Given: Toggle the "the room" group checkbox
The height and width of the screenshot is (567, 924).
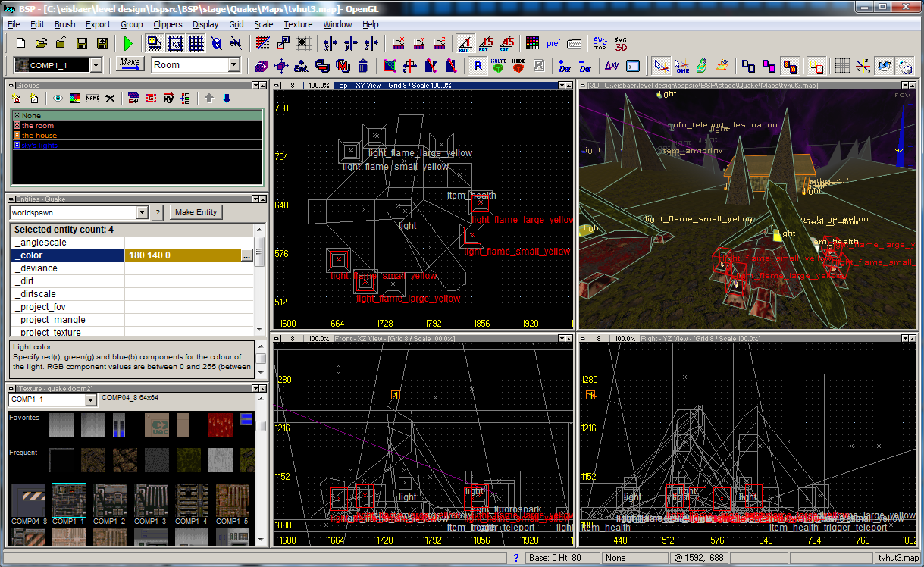Looking at the screenshot, I should (x=17, y=125).
